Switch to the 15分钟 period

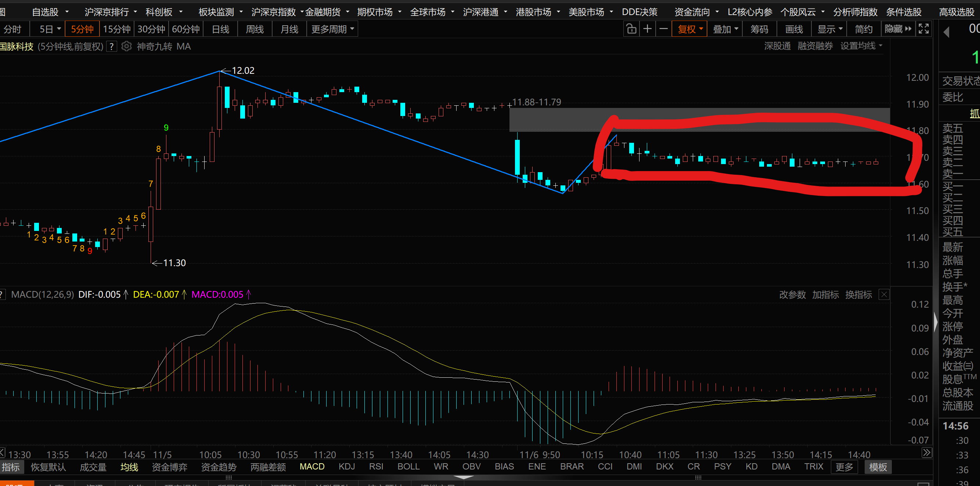click(x=117, y=29)
